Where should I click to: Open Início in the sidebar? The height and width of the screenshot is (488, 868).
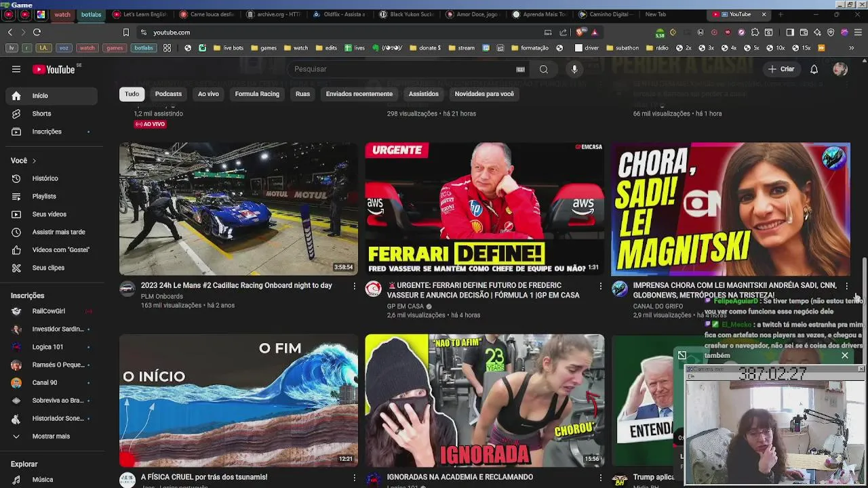(52, 96)
